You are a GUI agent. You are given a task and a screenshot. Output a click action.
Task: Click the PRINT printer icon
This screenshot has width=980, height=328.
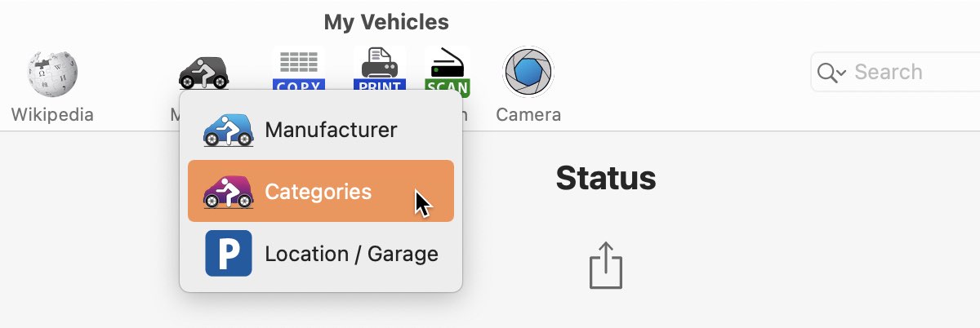pos(380,70)
